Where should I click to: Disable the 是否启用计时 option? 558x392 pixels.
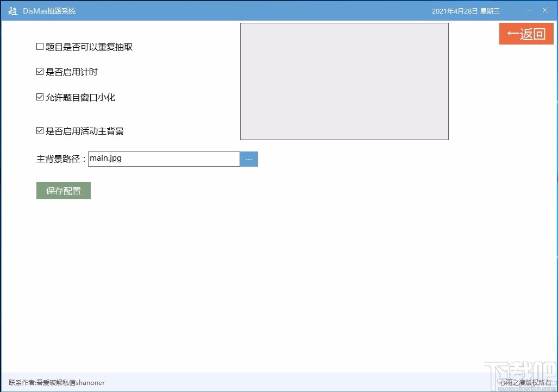click(x=40, y=71)
